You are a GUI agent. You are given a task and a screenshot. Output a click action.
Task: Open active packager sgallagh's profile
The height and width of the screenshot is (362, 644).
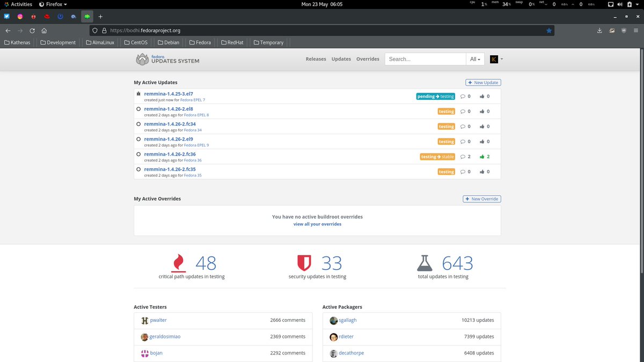(348, 320)
